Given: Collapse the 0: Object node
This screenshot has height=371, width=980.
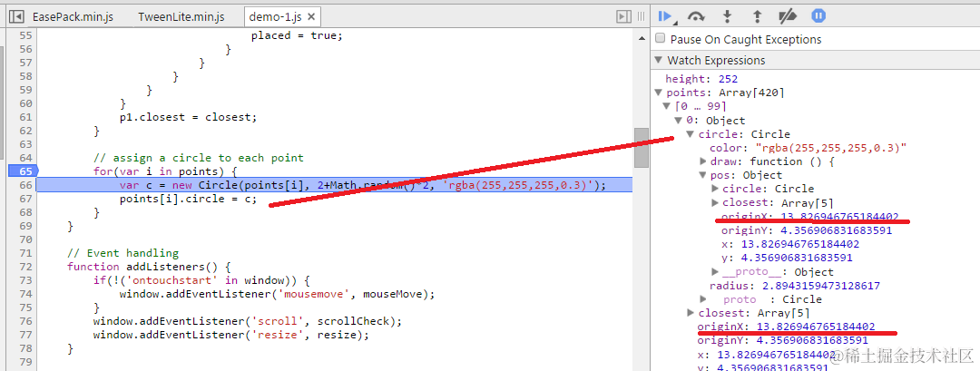Looking at the screenshot, I should [x=679, y=121].
